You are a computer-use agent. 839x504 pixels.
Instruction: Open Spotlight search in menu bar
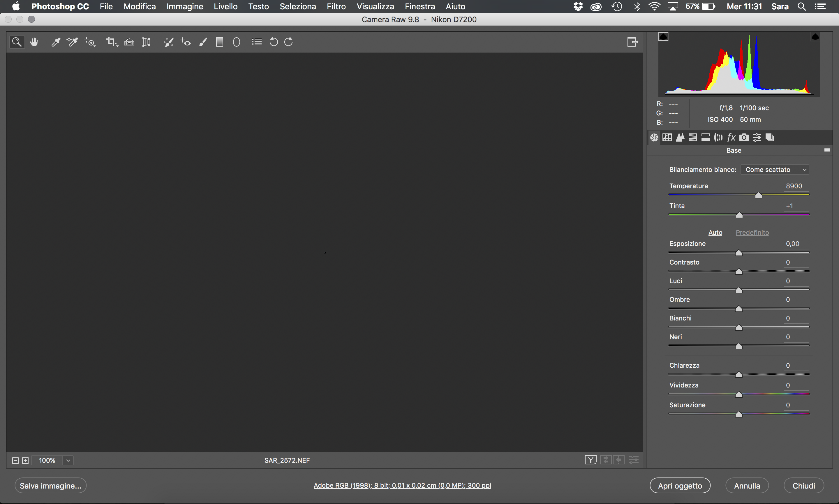click(x=802, y=6)
